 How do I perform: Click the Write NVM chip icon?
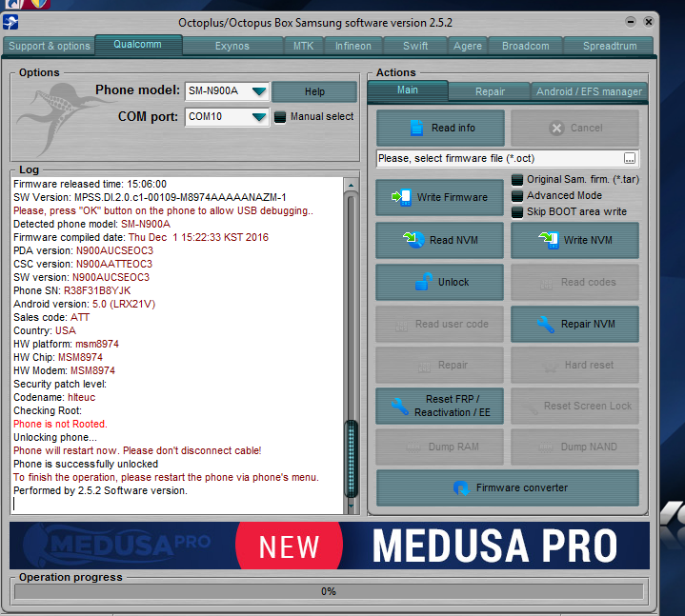549,240
